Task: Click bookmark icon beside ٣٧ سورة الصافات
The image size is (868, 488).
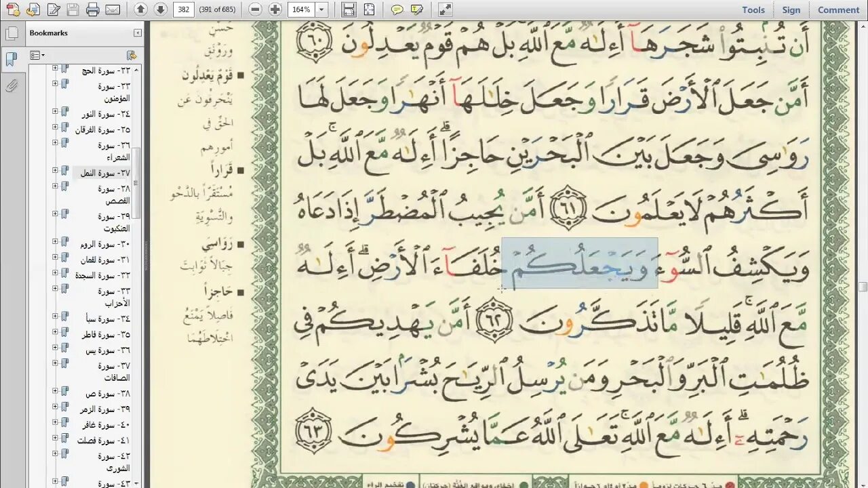Action: [x=65, y=365]
